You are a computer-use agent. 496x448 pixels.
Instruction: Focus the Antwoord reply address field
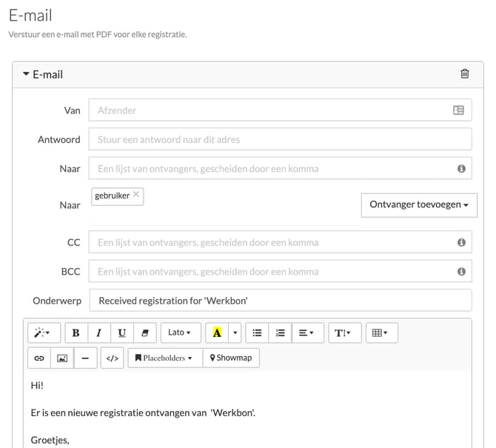pos(280,139)
